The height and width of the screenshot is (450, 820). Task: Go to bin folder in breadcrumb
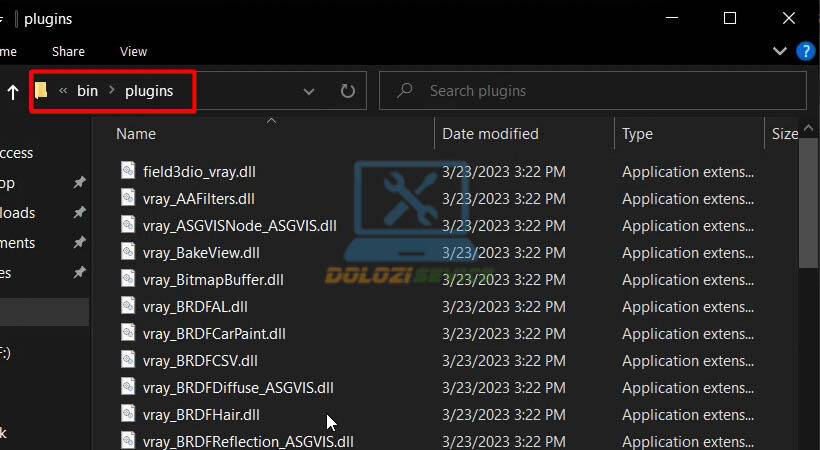87,91
